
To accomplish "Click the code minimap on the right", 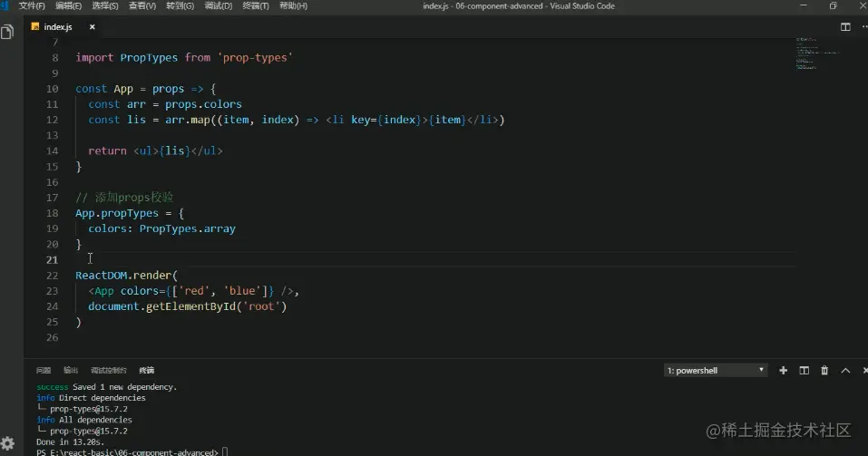I will point(817,53).
